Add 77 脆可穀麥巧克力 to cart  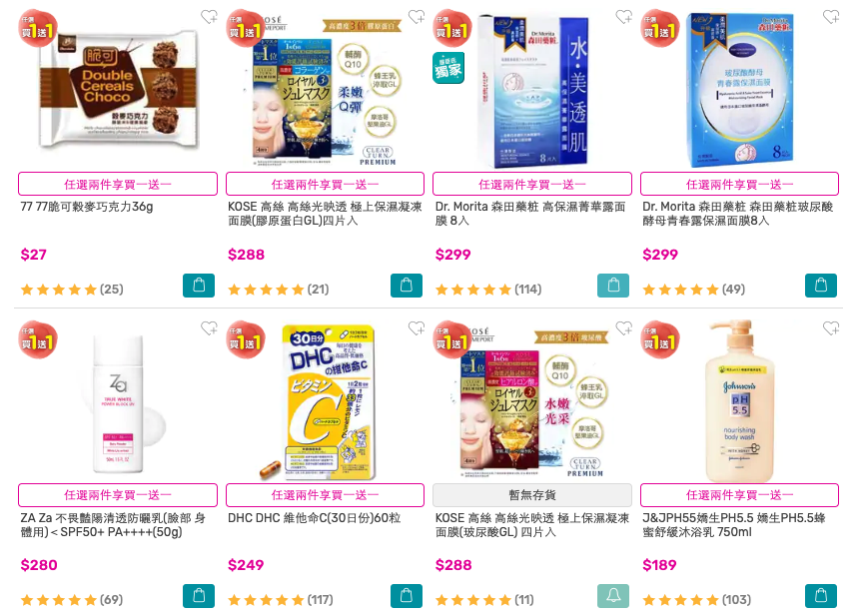click(x=199, y=286)
